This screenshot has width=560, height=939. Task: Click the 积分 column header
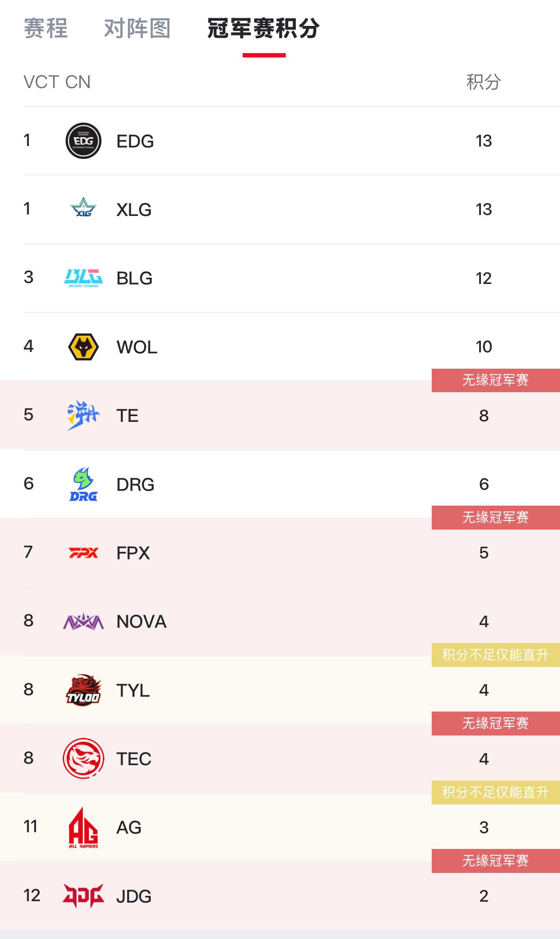point(483,82)
